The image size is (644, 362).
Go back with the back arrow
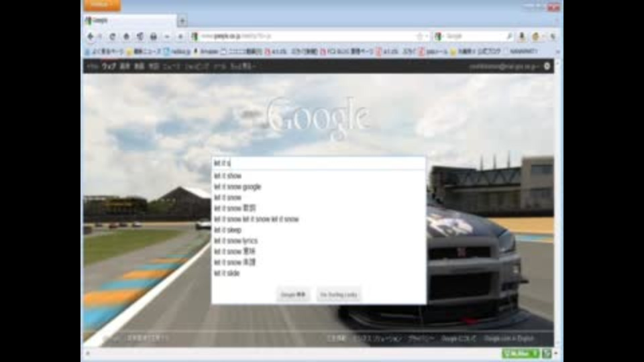point(91,36)
